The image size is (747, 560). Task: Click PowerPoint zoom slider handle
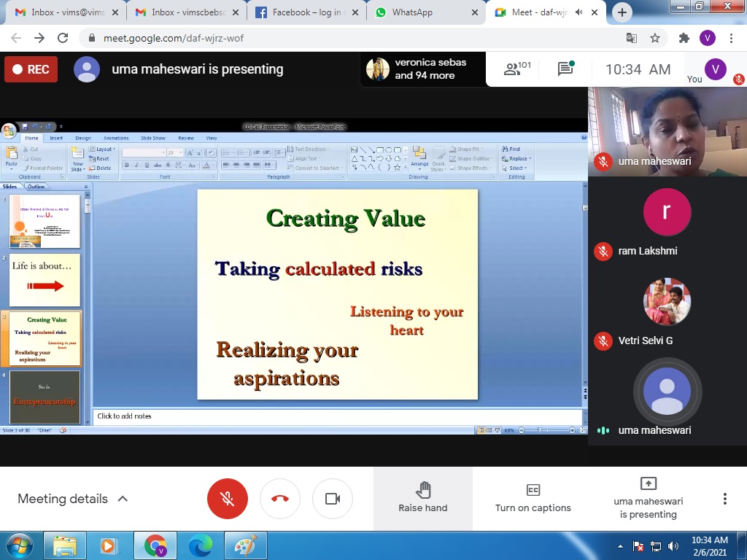[539, 430]
